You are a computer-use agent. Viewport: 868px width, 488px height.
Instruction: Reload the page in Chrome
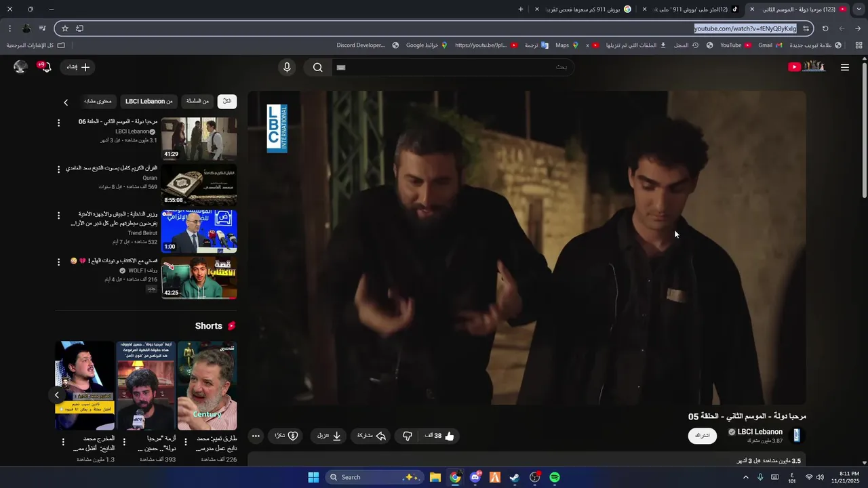tap(825, 28)
